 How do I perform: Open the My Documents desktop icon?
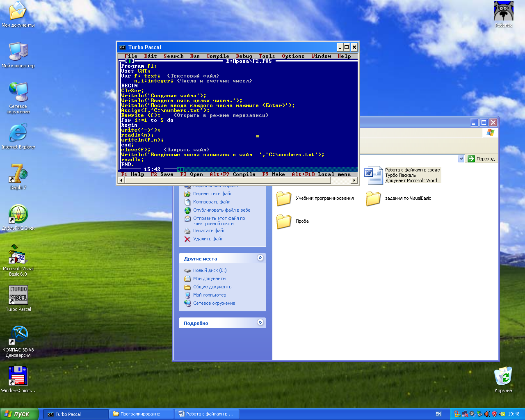(18, 14)
